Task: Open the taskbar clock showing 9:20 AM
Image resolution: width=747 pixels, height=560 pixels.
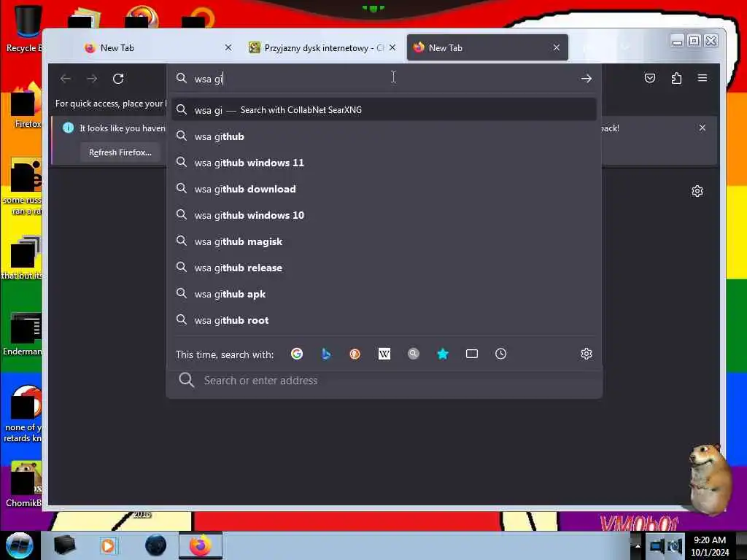Action: (710, 546)
